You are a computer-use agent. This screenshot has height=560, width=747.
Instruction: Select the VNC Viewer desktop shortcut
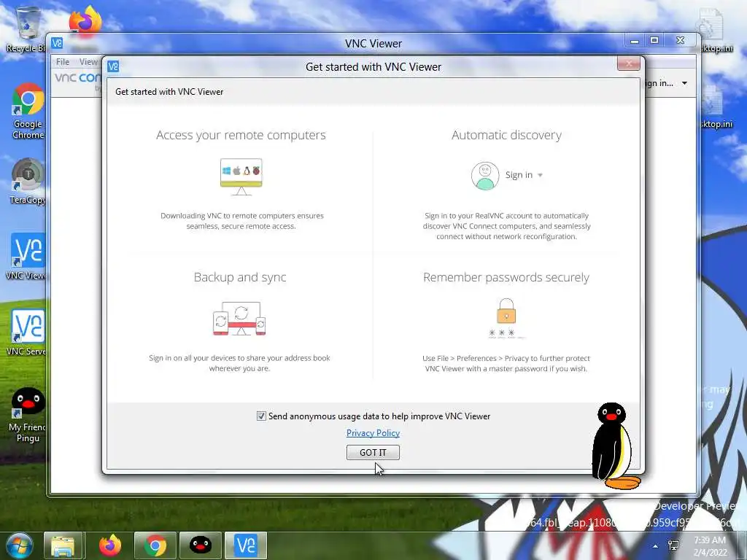coord(27,257)
